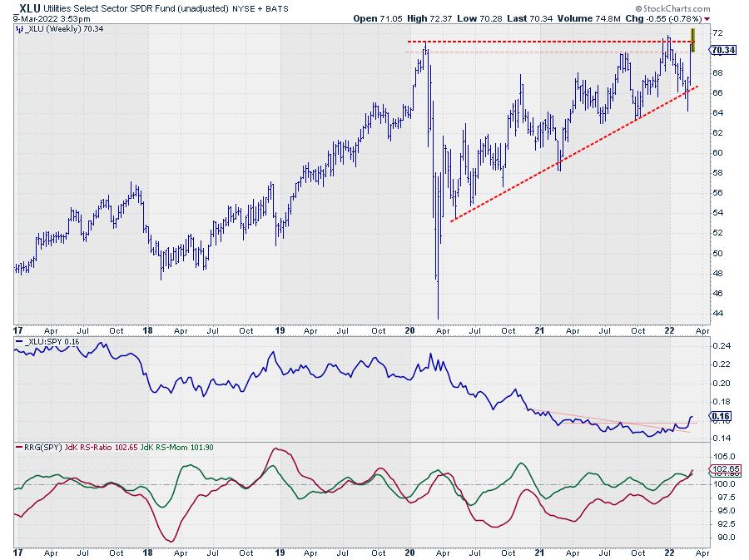The width and height of the screenshot is (749, 560).
Task: Click the JdK RS-Mom 101.90 legend text
Action: (176, 448)
